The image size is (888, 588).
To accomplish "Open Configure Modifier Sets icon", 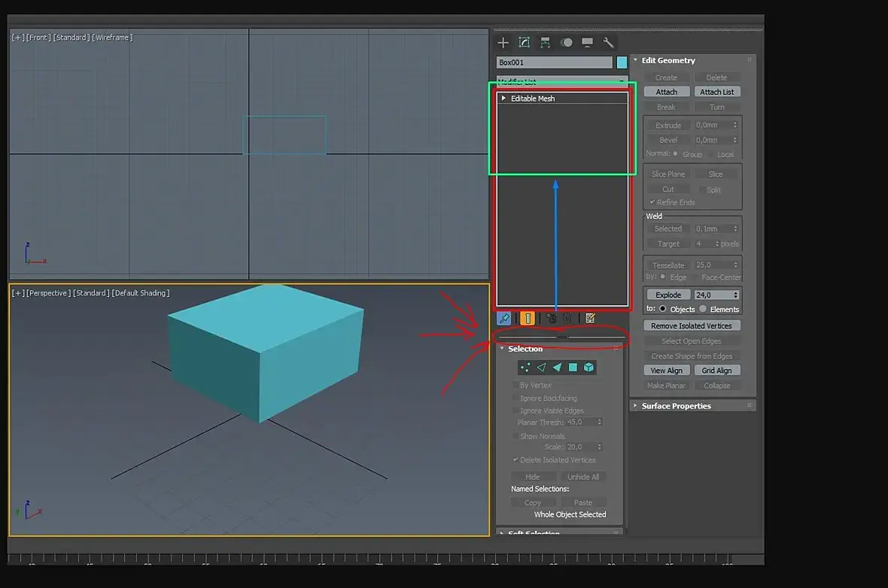I will click(x=590, y=319).
